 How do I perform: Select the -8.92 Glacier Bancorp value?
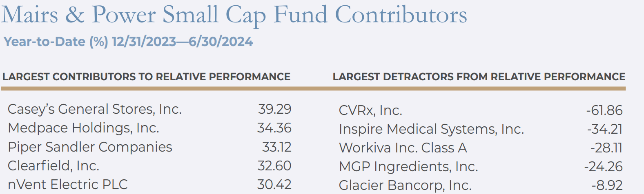coord(607,185)
